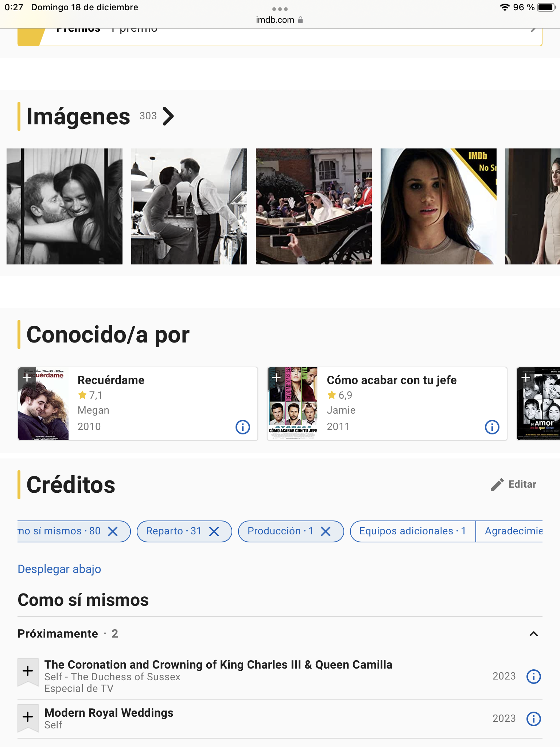Click the Como sí mismos heading
Image resolution: width=560 pixels, height=747 pixels.
[x=83, y=600]
